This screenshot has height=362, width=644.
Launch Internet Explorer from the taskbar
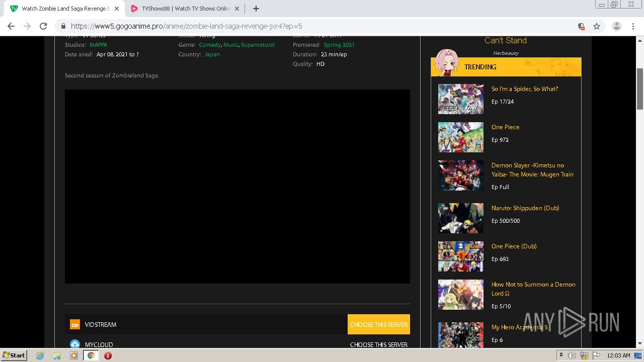(x=40, y=355)
